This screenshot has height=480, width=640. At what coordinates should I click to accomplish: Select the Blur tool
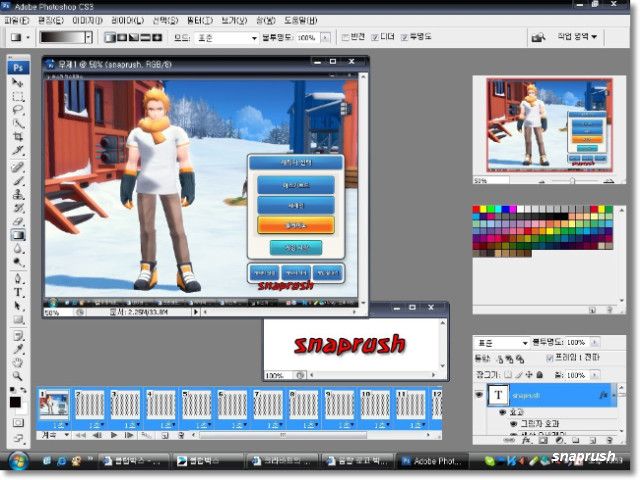(x=18, y=249)
